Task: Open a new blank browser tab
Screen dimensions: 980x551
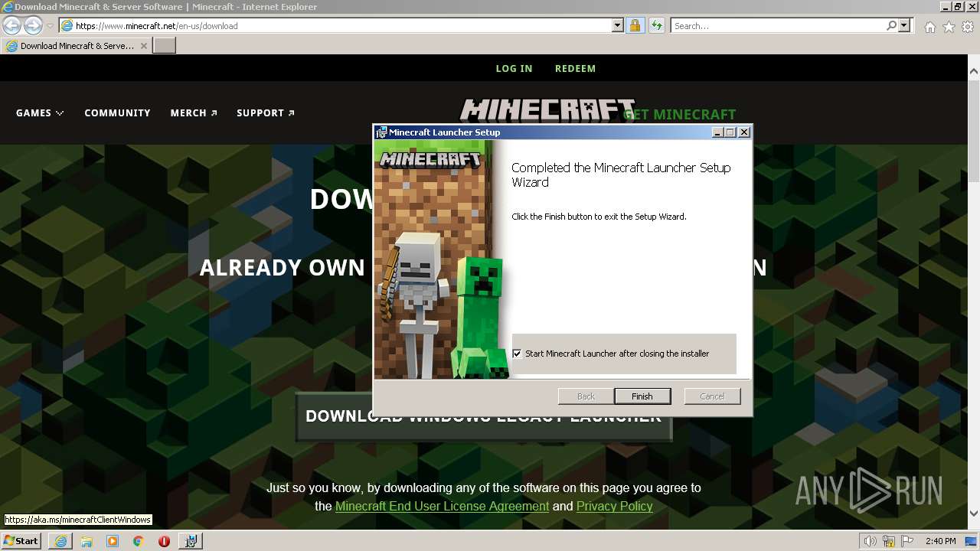Action: pyautogui.click(x=164, y=45)
